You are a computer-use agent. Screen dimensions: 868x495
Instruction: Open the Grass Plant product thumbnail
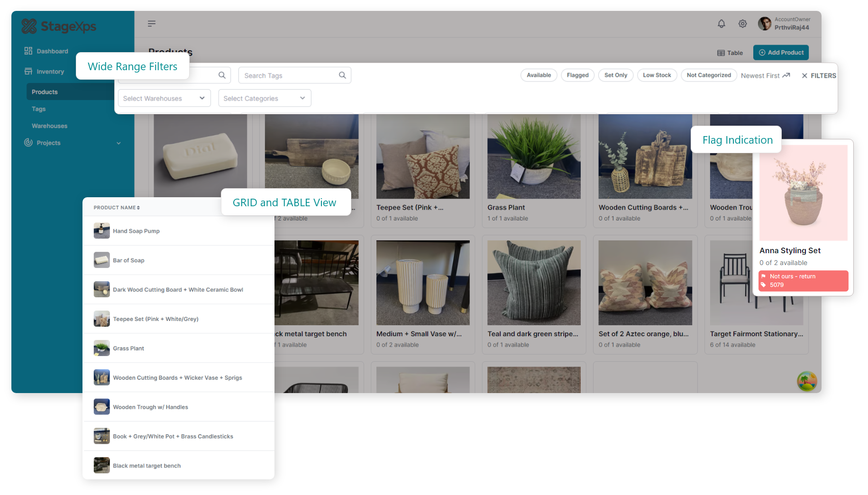[534, 156]
